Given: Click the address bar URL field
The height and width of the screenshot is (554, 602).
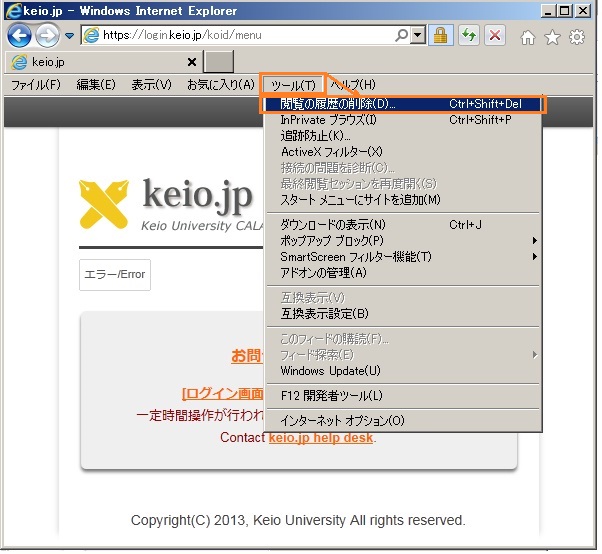Looking at the screenshot, I should point(250,36).
